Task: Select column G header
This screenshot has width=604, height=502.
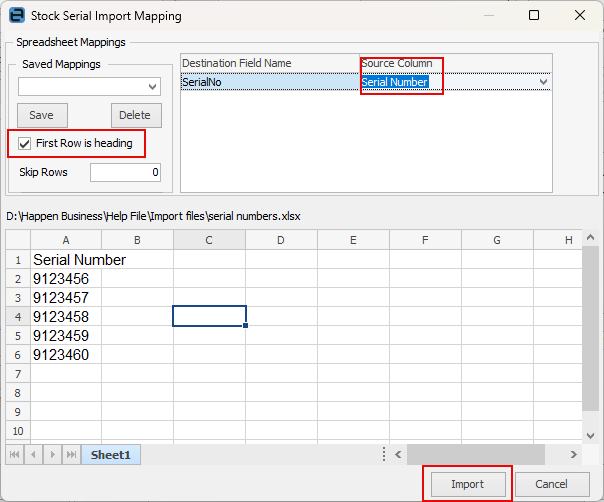Action: coord(497,240)
